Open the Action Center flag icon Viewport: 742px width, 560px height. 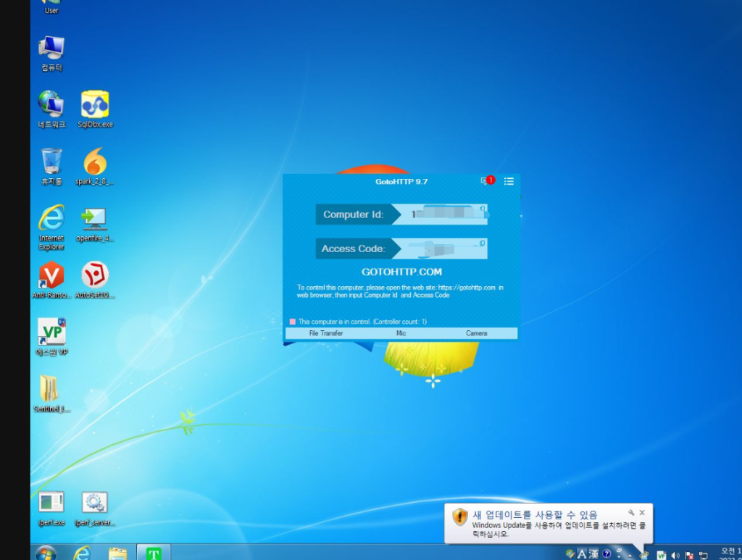[x=690, y=556]
